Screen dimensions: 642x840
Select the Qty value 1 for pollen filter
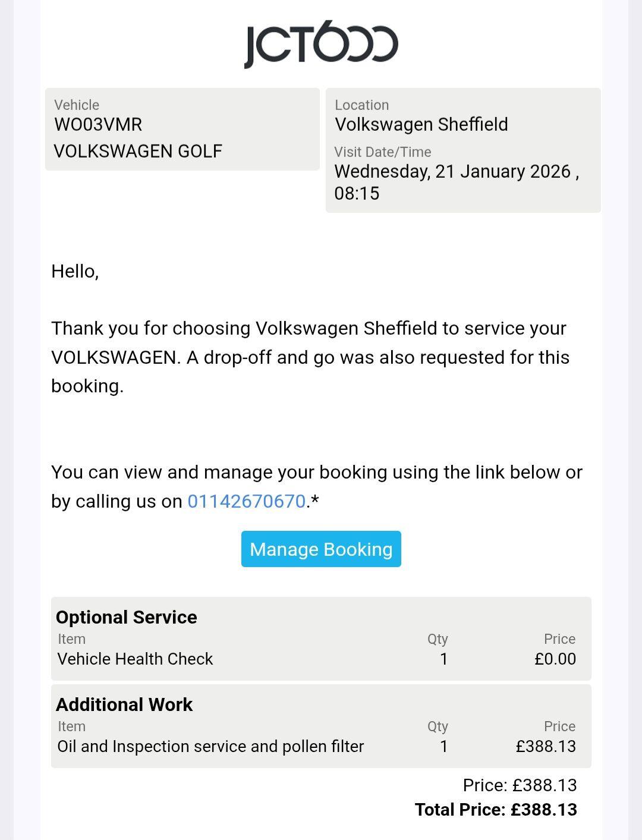pyautogui.click(x=443, y=746)
